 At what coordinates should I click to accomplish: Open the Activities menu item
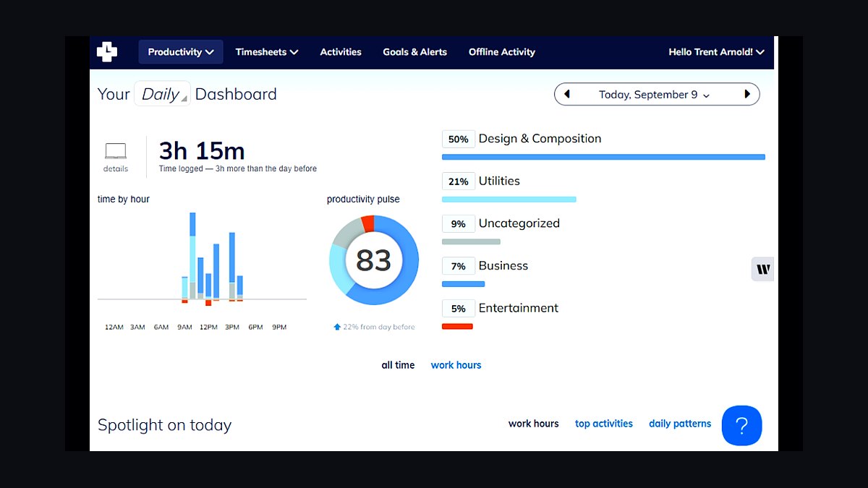(341, 52)
